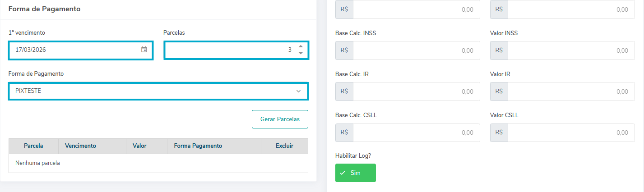Focus the Valor CSLL input field
Screen dimensions: 644x192
570,133
